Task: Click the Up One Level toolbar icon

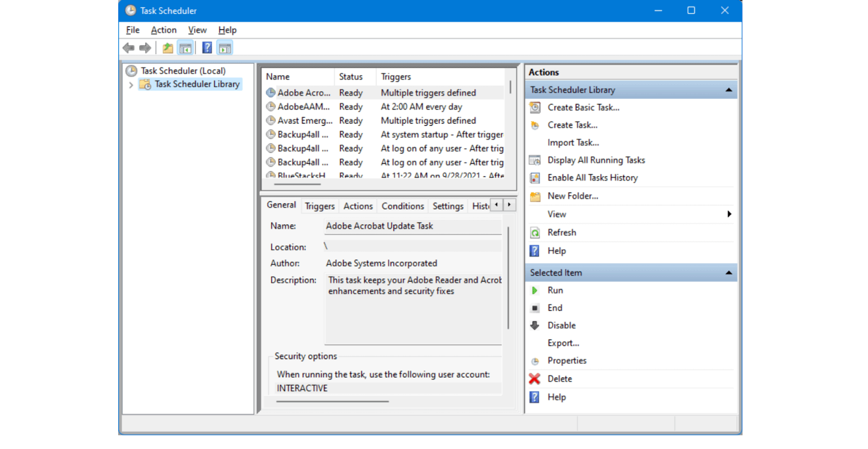Action: [x=168, y=48]
